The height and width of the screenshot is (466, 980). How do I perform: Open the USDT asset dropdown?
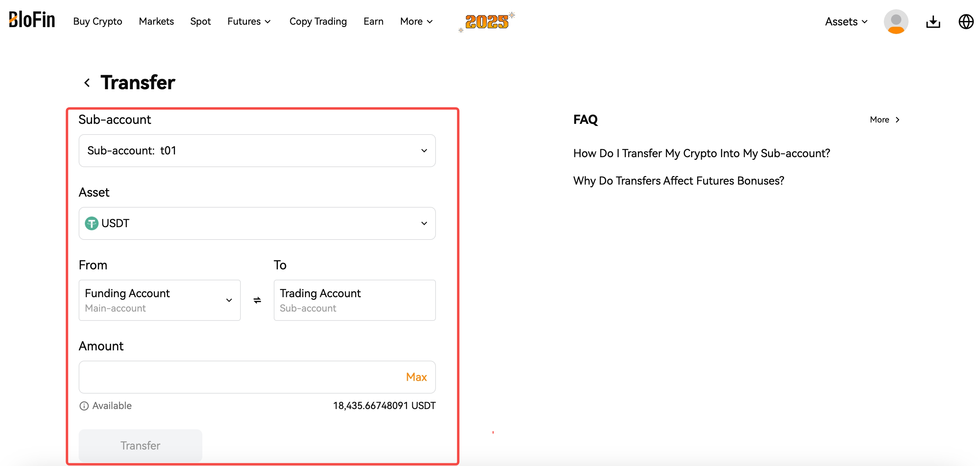pos(257,223)
